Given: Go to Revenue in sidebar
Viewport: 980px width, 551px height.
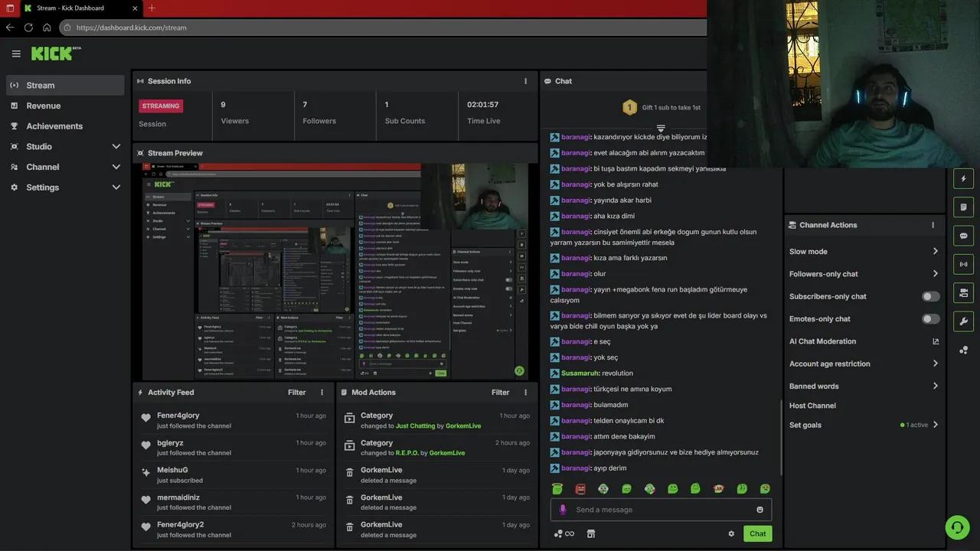Looking at the screenshot, I should [x=65, y=106].
